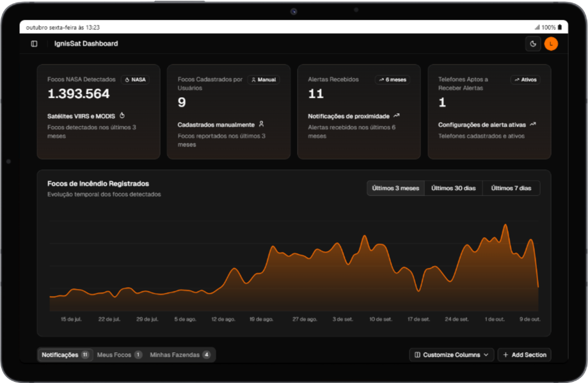The height and width of the screenshot is (383, 588).
Task: Click the Ativos badge on Telefones card
Action: (x=525, y=79)
